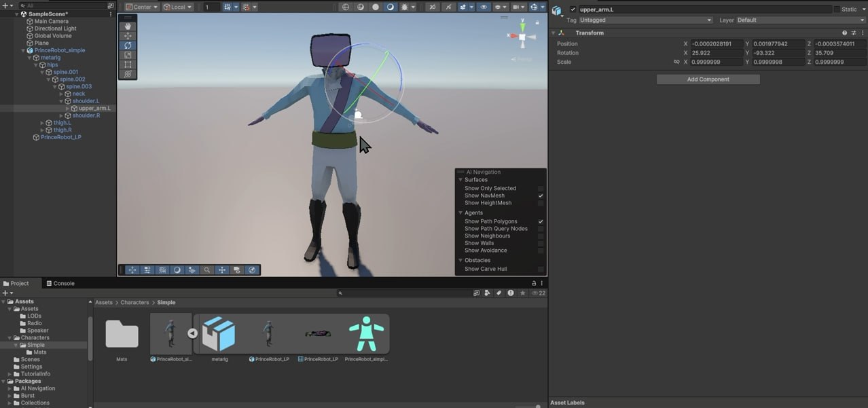Screen dimensions: 868x408
Task: Select the Rotate tool
Action: (x=128, y=45)
